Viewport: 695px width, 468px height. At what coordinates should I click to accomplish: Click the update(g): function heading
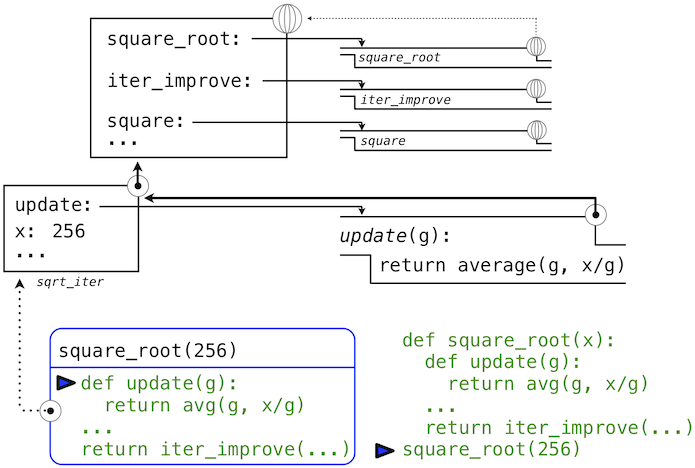[395, 237]
